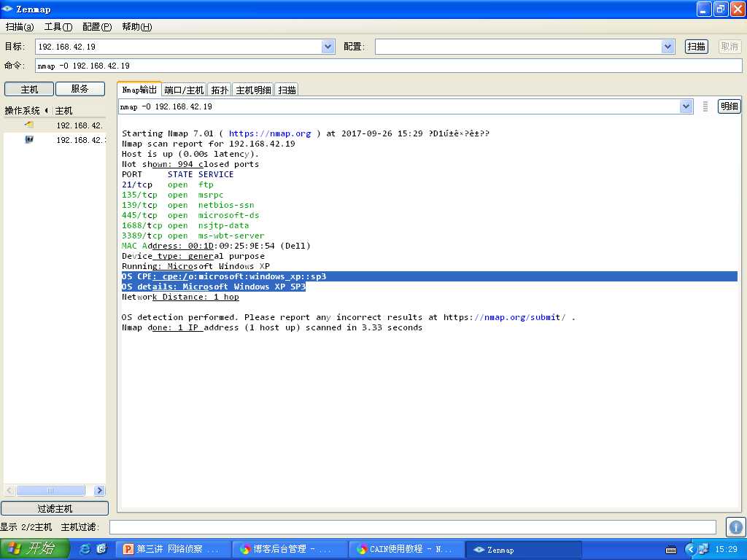Expand the 配置 profile dropdown arrow

[668, 47]
